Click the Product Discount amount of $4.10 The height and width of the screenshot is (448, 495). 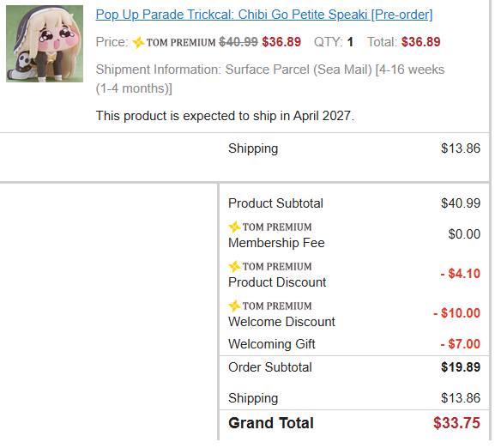[x=461, y=274]
